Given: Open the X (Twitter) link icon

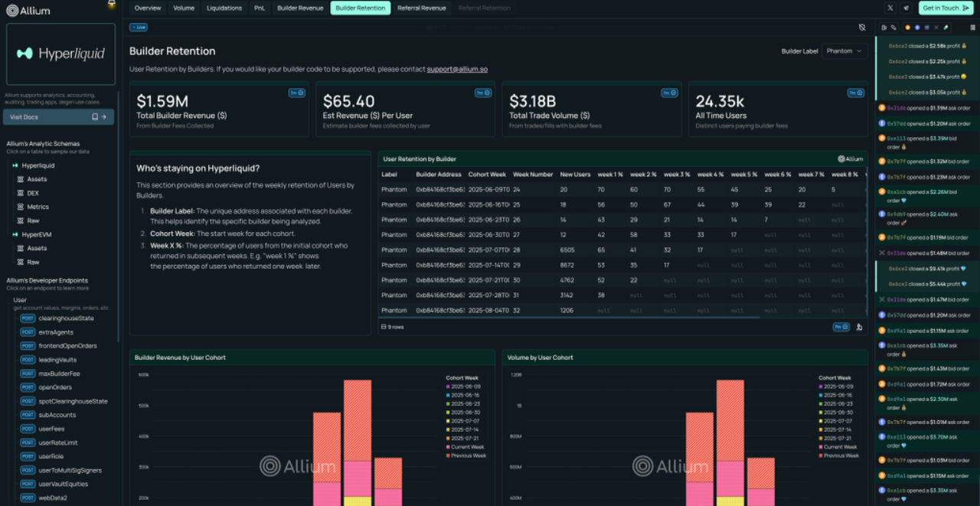Looking at the screenshot, I should [890, 8].
